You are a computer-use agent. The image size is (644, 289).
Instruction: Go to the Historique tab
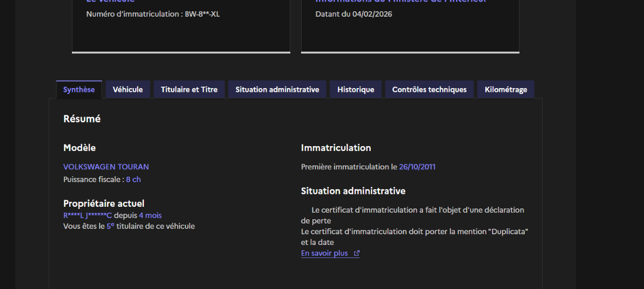[x=356, y=90]
